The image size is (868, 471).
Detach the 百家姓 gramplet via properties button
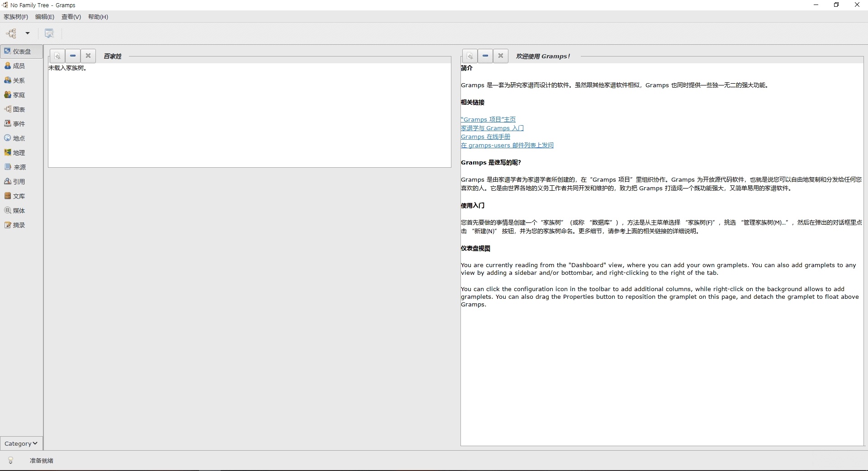(57, 56)
